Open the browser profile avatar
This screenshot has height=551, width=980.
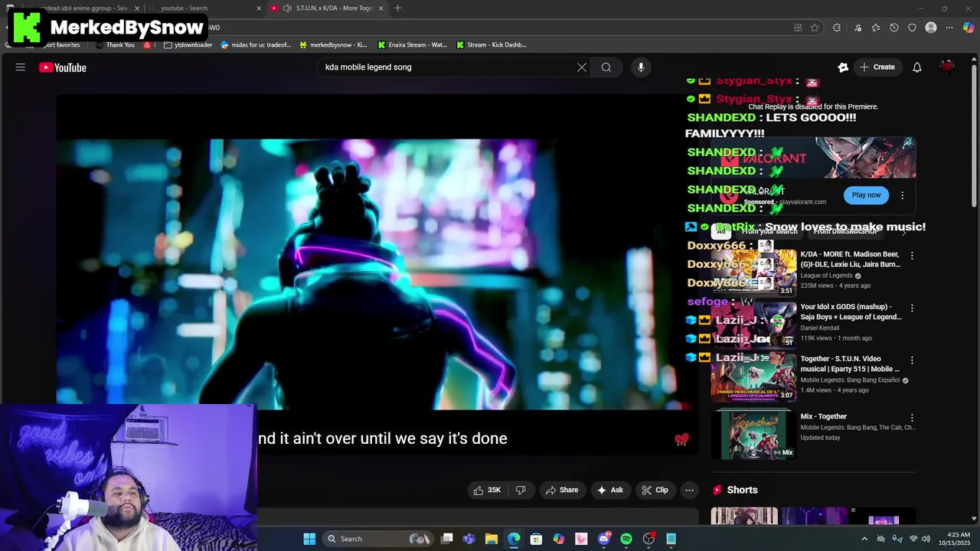point(931,28)
